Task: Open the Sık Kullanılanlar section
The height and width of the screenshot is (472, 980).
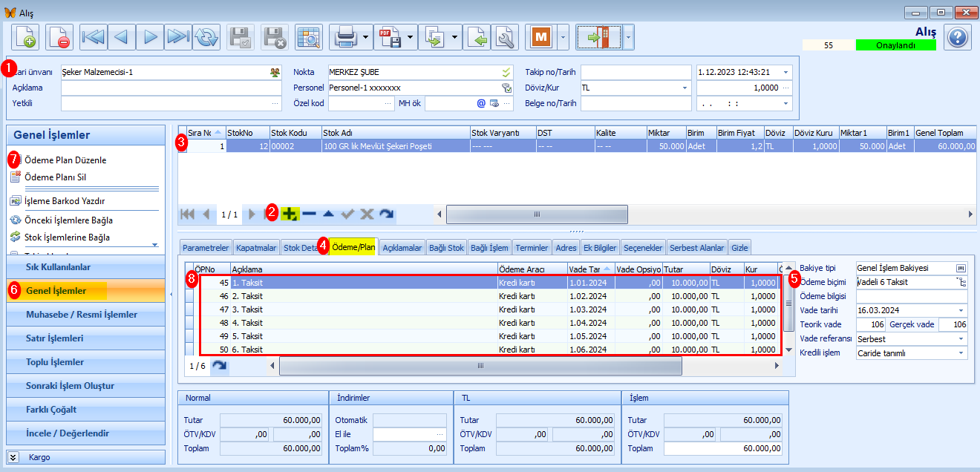Action: tap(85, 266)
